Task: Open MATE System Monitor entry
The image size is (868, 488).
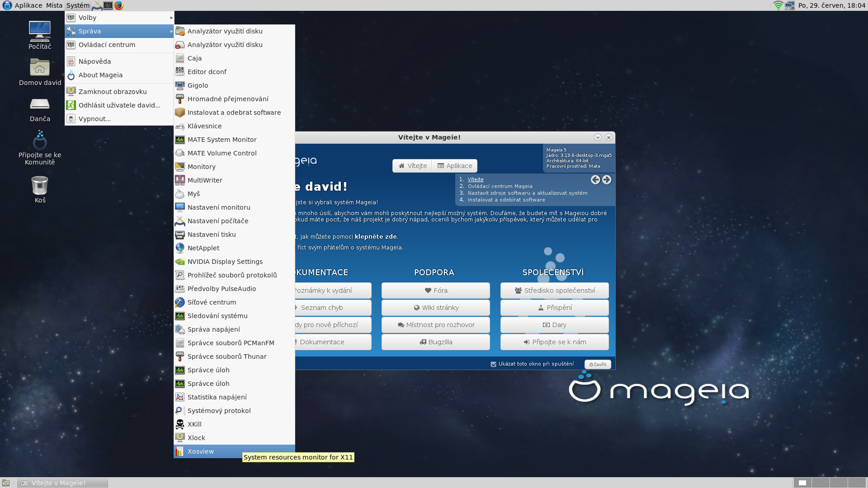Action: click(234, 140)
